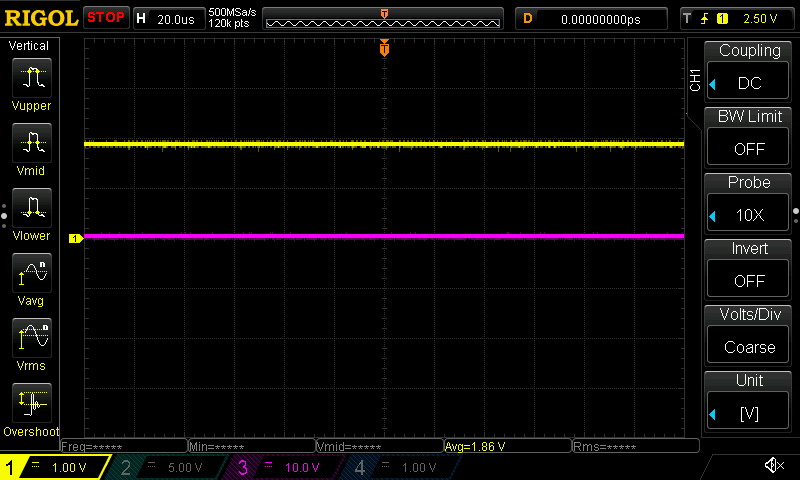The width and height of the screenshot is (800, 480).
Task: Click the rising edge trigger icon
Action: pyautogui.click(x=704, y=19)
